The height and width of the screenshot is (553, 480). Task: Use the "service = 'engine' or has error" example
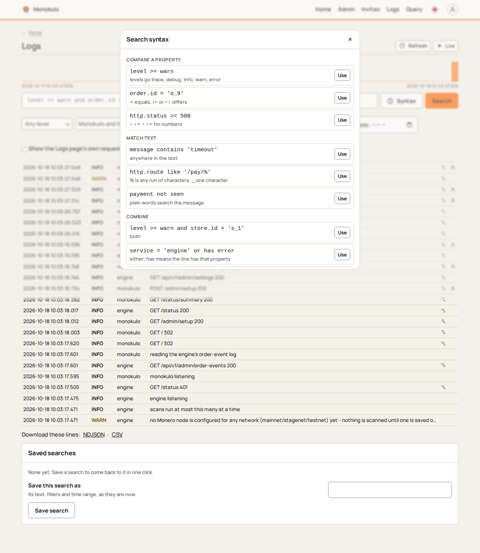tap(342, 255)
